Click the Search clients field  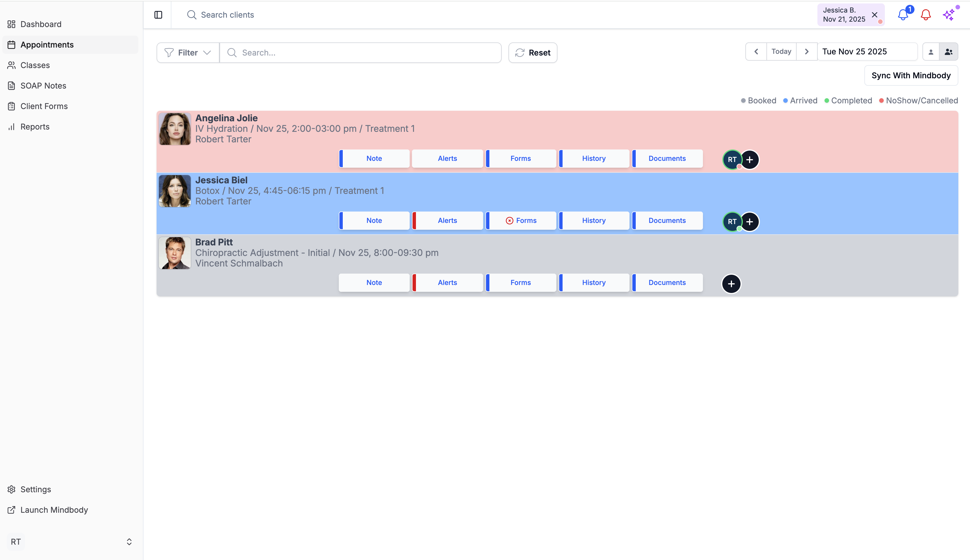(x=228, y=15)
